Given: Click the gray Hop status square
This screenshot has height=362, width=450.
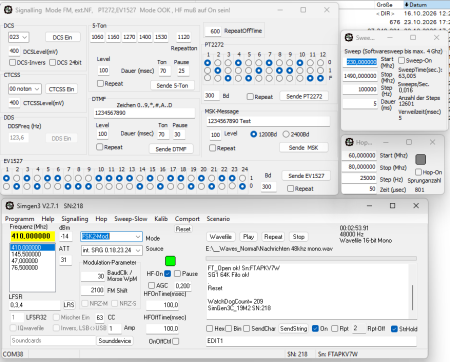Looking at the screenshot, I should click(x=421, y=159).
